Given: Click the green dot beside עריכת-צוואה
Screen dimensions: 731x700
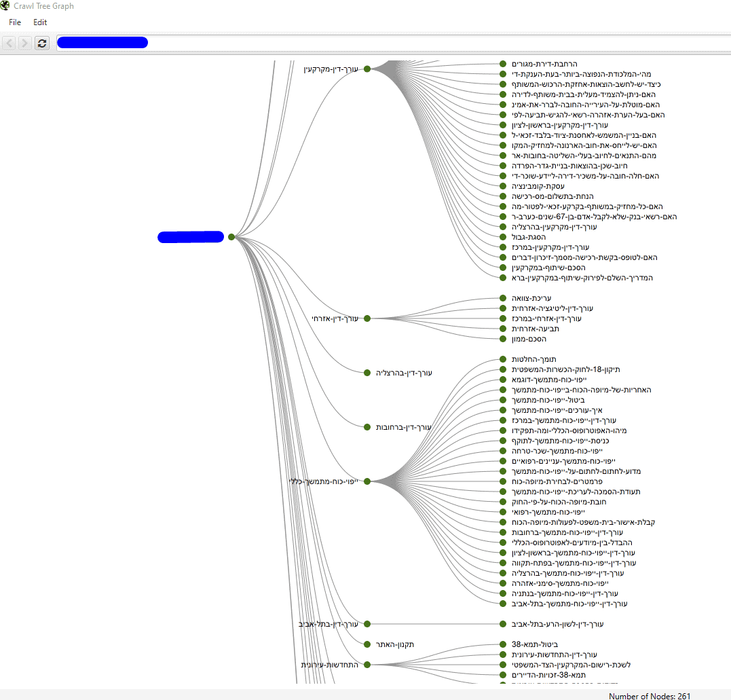Looking at the screenshot, I should (503, 298).
